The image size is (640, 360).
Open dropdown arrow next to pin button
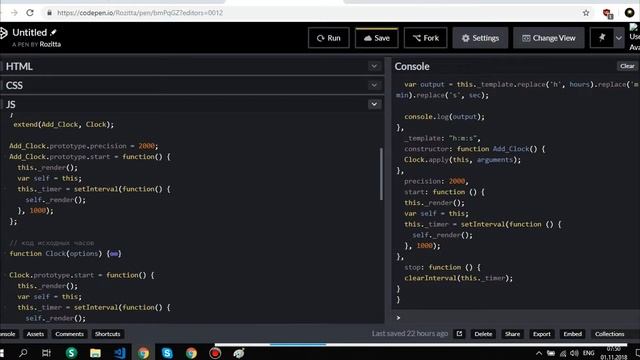click(619, 38)
